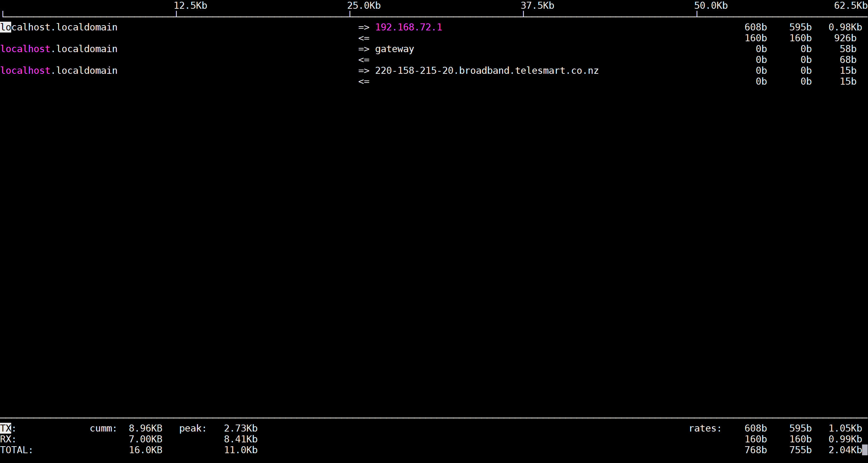Select the 192.168.72.1 destination address
This screenshot has width=868, height=463.
pyautogui.click(x=409, y=27)
